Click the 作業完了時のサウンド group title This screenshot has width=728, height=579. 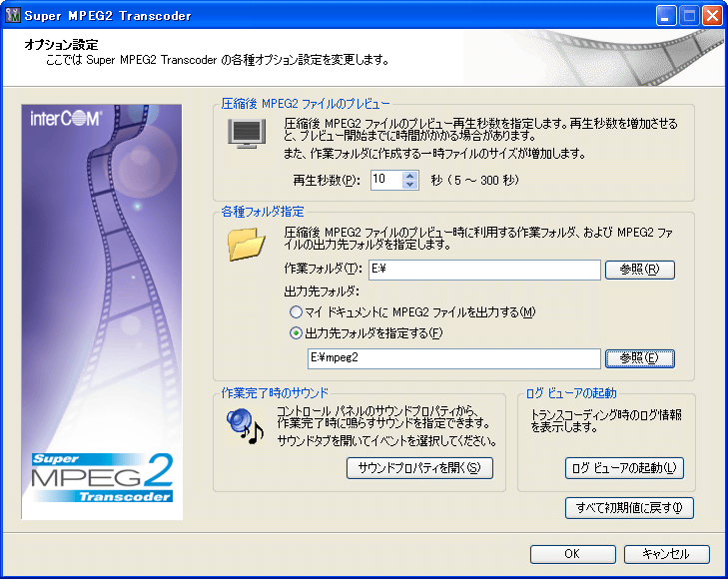(275, 393)
